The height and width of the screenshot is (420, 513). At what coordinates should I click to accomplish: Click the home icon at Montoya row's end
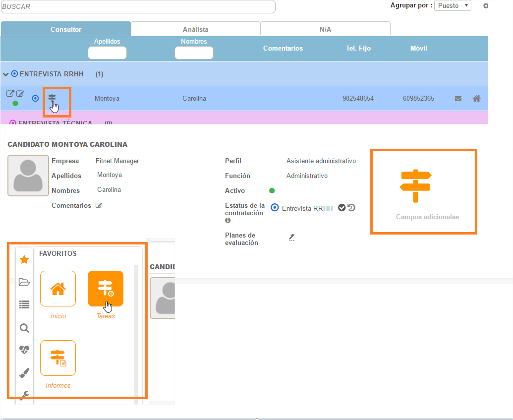point(476,99)
